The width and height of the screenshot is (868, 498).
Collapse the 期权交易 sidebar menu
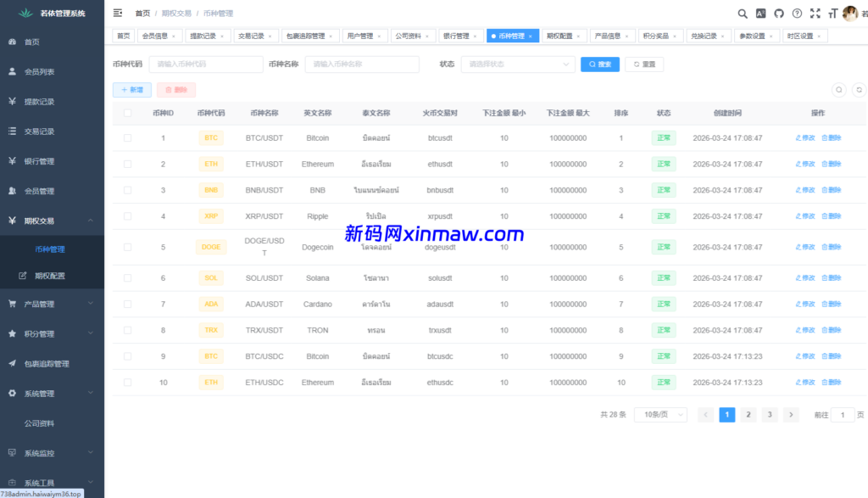pyautogui.click(x=52, y=221)
